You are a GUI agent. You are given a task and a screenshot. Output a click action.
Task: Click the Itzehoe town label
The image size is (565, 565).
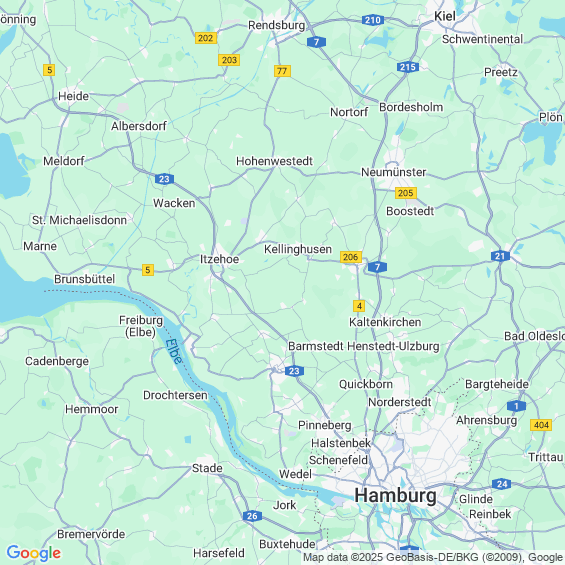219,259
